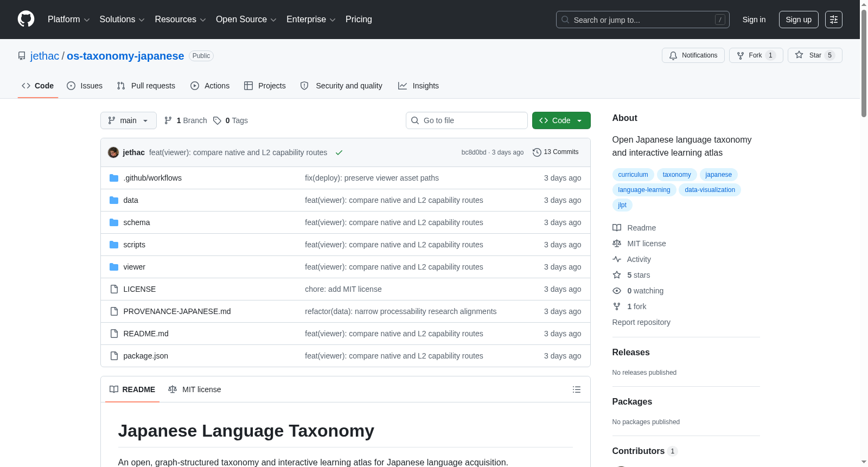Click the .github/workflows folder icon
Viewport: 868px width, 467px height.
coord(114,178)
